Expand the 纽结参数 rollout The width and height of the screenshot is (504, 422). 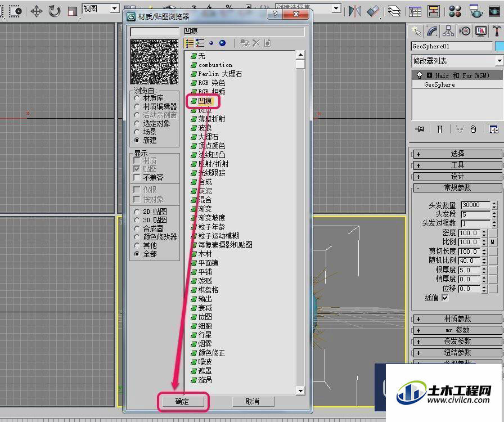(457, 353)
